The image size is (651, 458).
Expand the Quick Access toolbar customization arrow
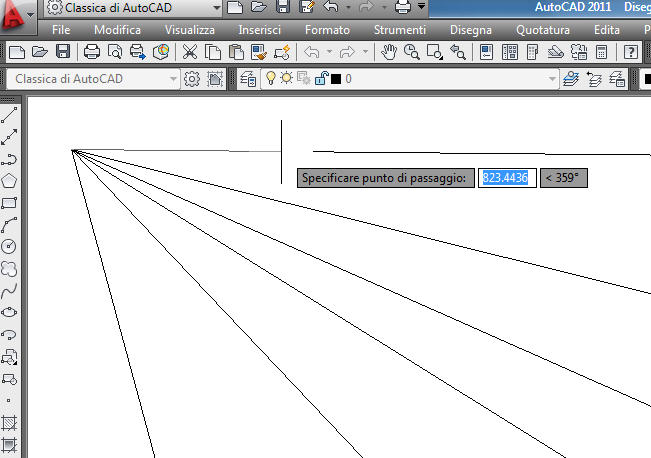coord(421,6)
